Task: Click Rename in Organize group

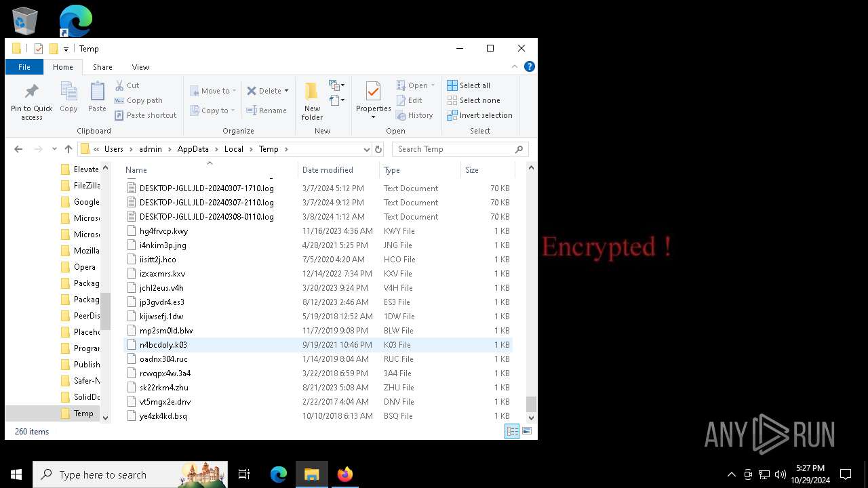Action: [x=267, y=110]
